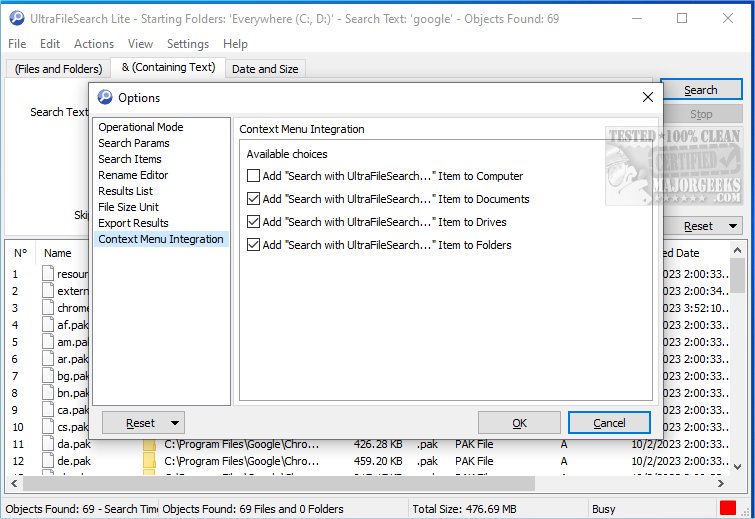Switch to the Date and Size tab
Viewport: 755px width, 519px height.
point(265,69)
